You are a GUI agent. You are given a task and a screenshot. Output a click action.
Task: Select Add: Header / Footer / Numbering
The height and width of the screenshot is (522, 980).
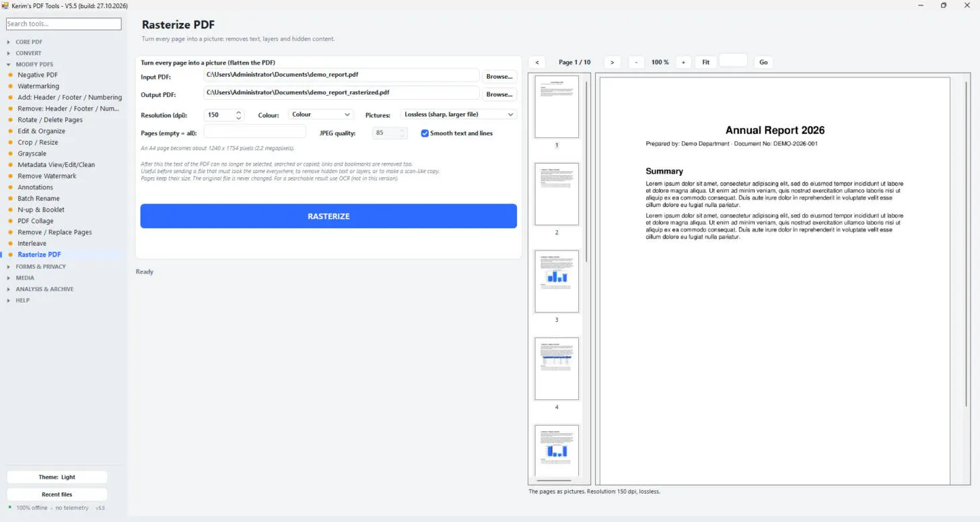(70, 97)
